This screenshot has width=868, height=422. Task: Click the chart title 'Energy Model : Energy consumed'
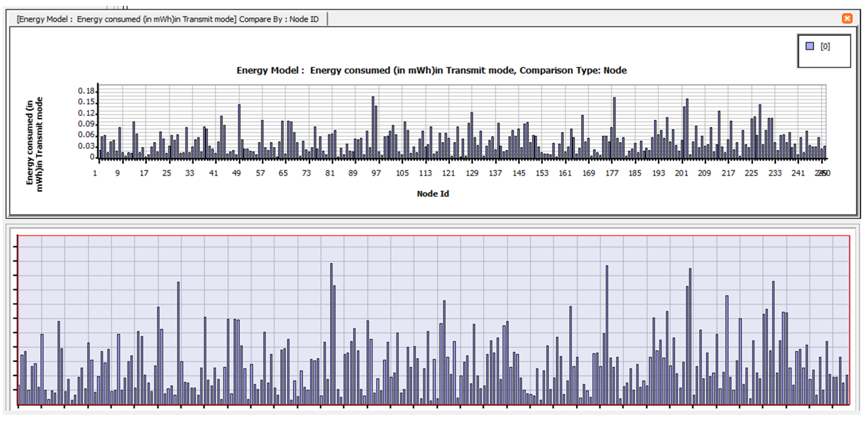click(x=431, y=71)
